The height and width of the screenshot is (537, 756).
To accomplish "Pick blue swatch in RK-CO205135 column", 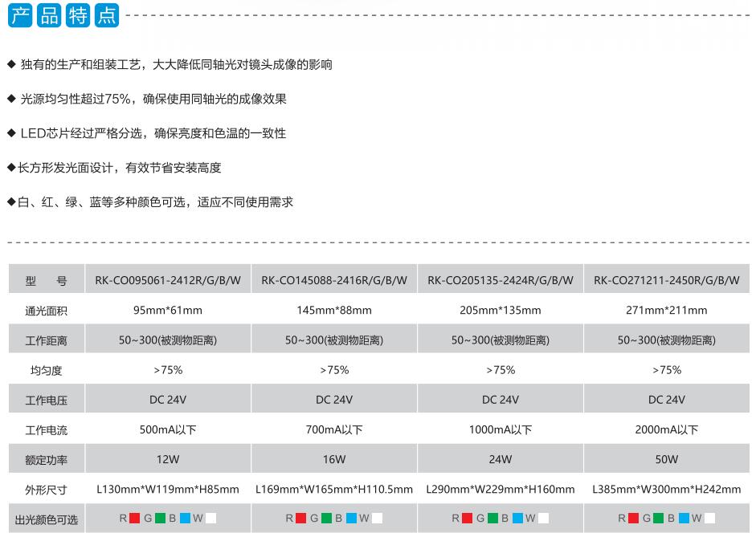I will point(518,519).
